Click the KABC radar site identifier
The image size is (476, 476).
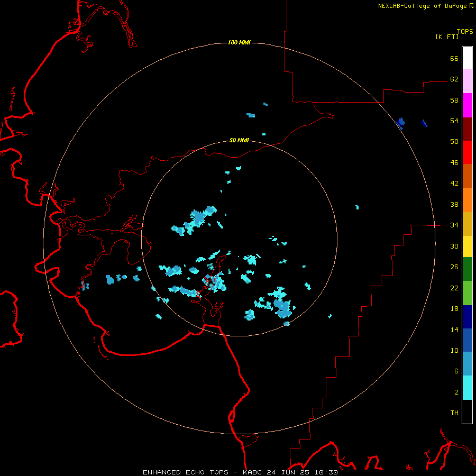[x=253, y=472]
